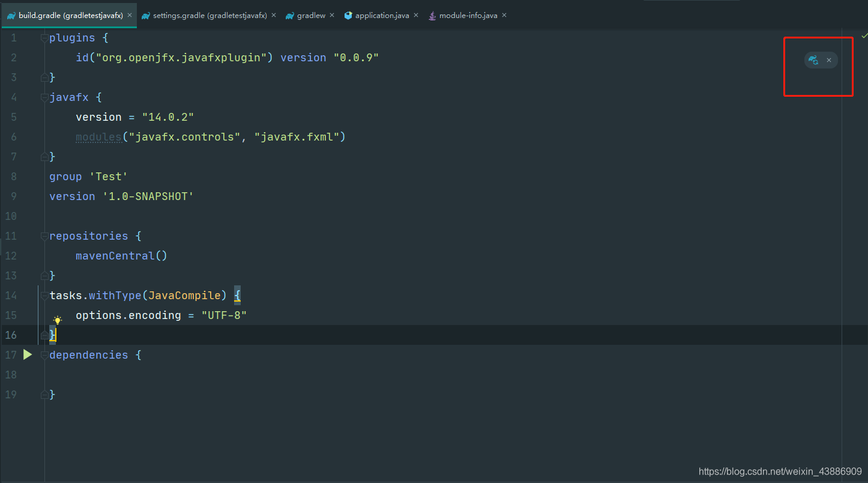Collapse the plugins block fold marker
Viewport: 868px width, 483px height.
[44, 38]
